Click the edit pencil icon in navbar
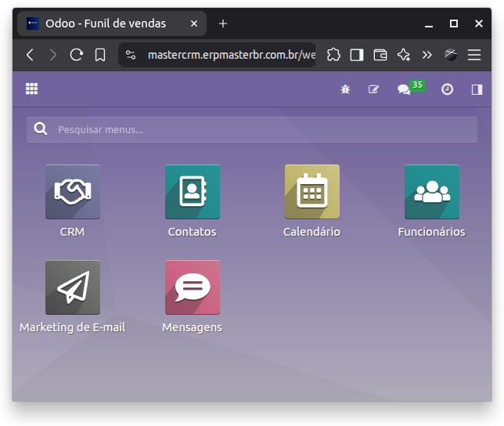 (x=373, y=90)
